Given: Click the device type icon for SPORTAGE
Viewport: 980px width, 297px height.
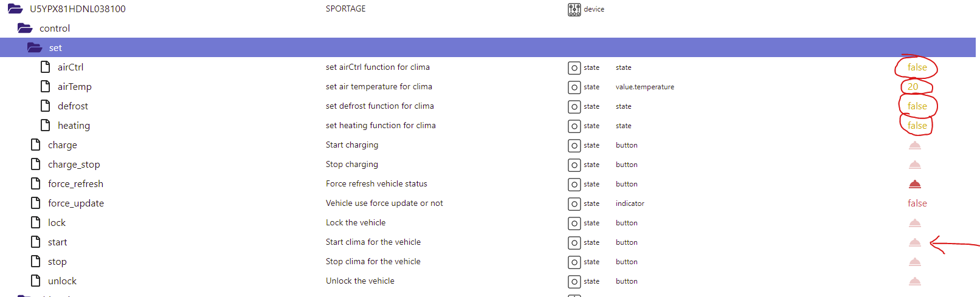Looking at the screenshot, I should 574,9.
